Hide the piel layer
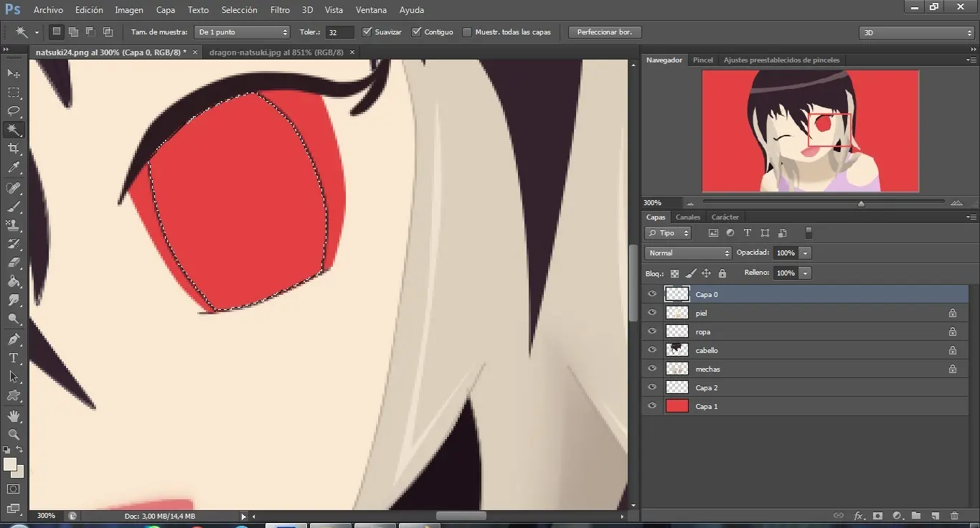This screenshot has width=980, height=528. 652,313
